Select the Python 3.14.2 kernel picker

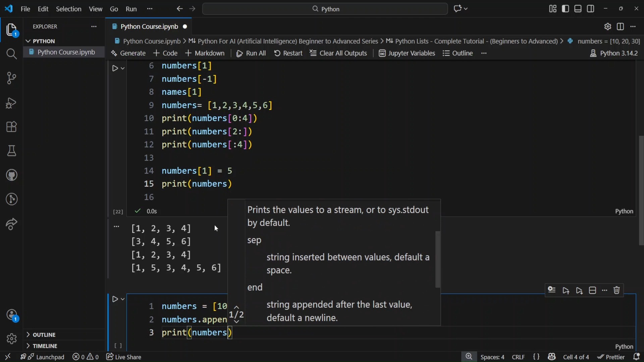[x=614, y=54]
